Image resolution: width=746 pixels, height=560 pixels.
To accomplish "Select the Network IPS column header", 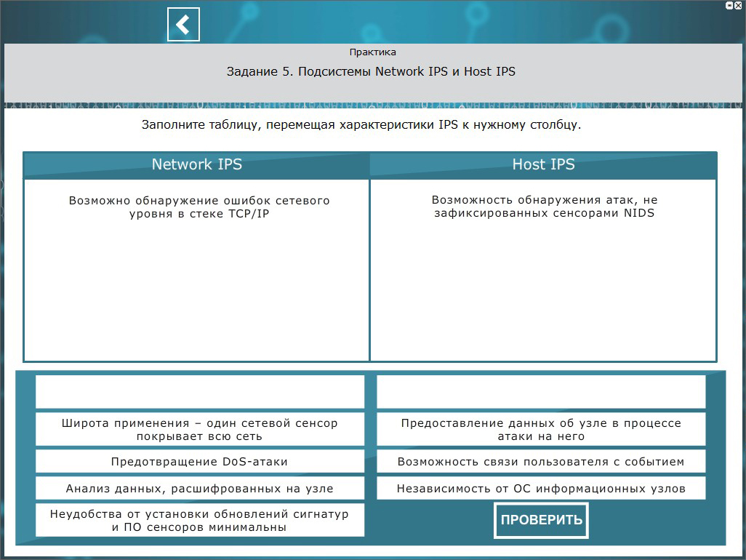I will pos(196,164).
